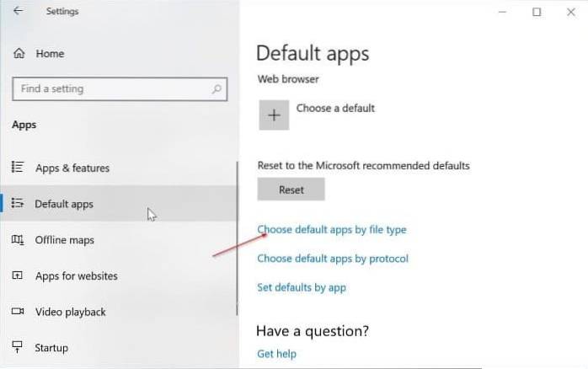This screenshot has height=369, width=588.
Task: Open Choose default apps by file type
Action: [331, 229]
